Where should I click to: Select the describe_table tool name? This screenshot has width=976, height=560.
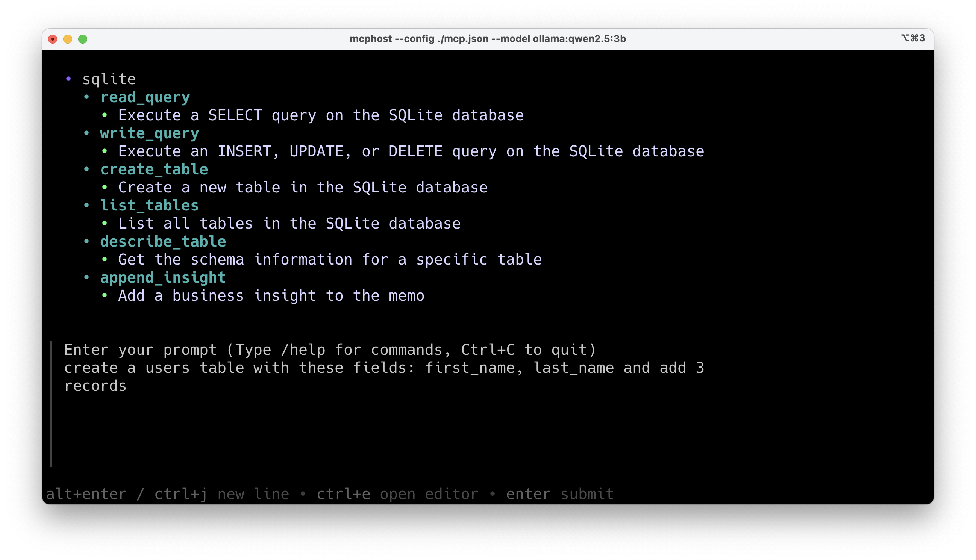tap(163, 242)
